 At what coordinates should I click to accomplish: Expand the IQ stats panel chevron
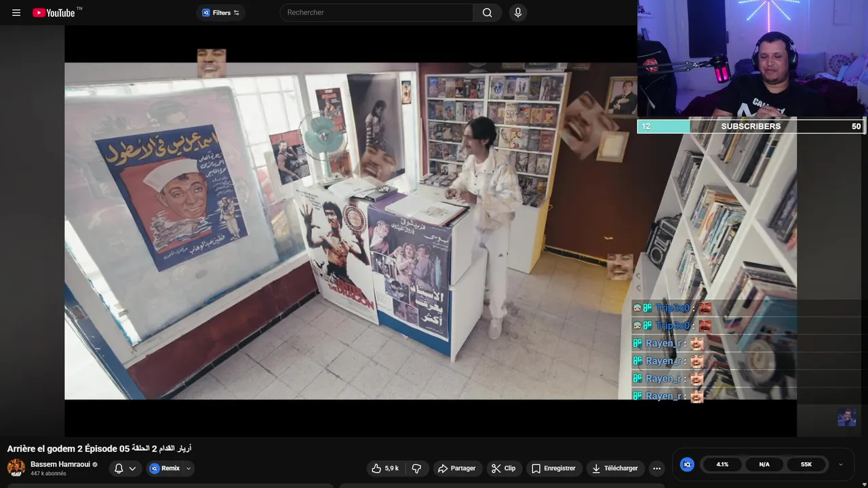(841, 464)
